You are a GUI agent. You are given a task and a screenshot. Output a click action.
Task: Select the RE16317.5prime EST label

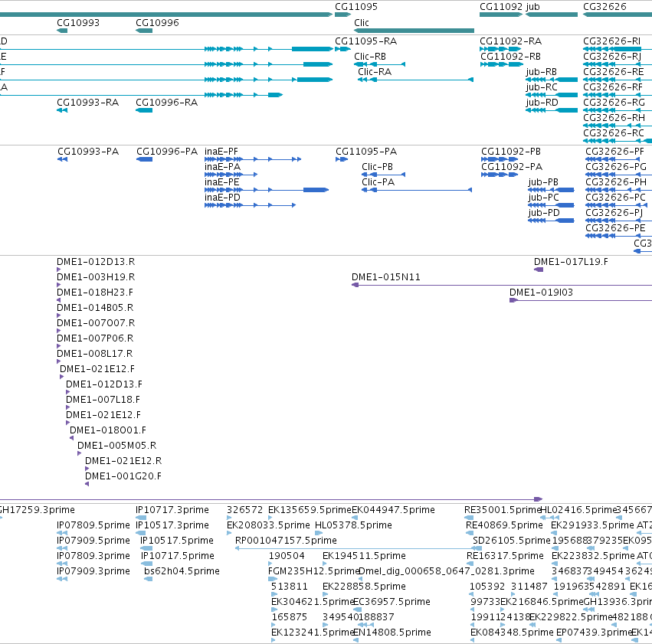coord(505,557)
